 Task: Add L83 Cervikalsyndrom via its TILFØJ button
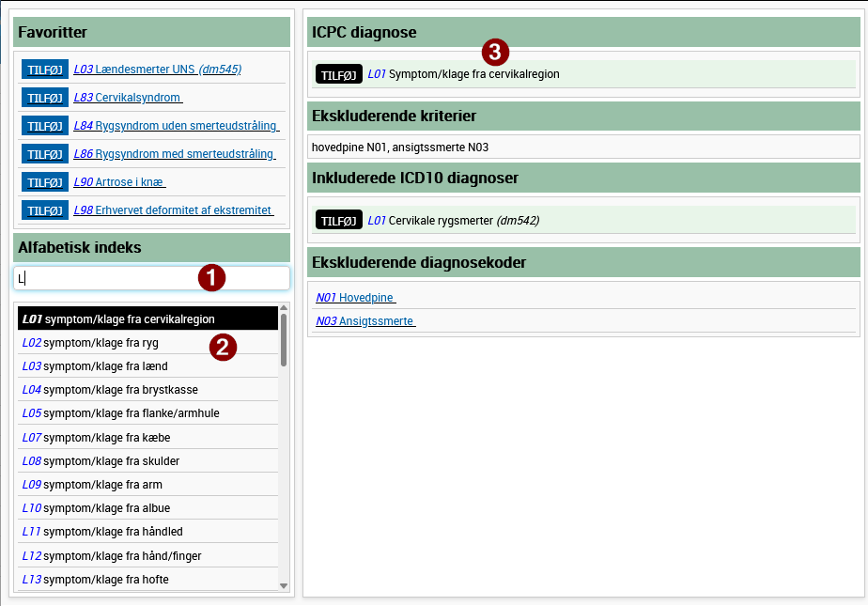[x=45, y=98]
